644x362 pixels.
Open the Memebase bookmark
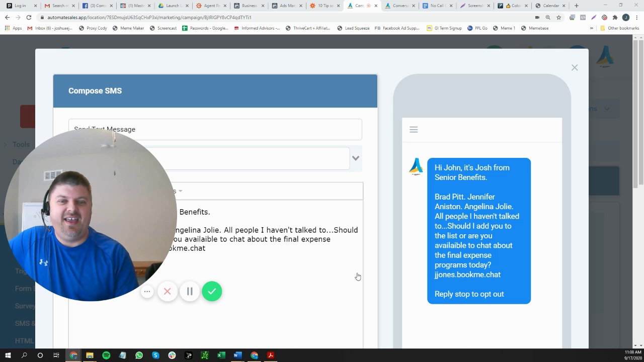[534, 28]
